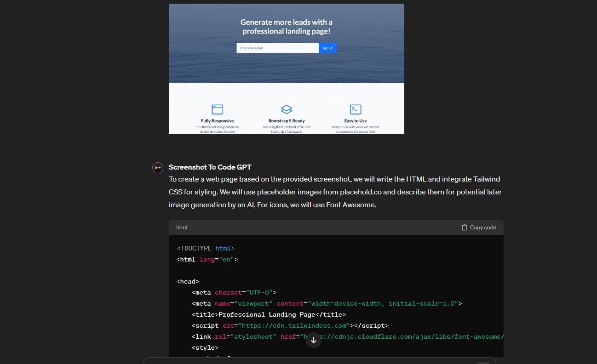This screenshot has width=597, height=364.
Task: Click the '<style>' tag line in code
Action: [x=205, y=347]
